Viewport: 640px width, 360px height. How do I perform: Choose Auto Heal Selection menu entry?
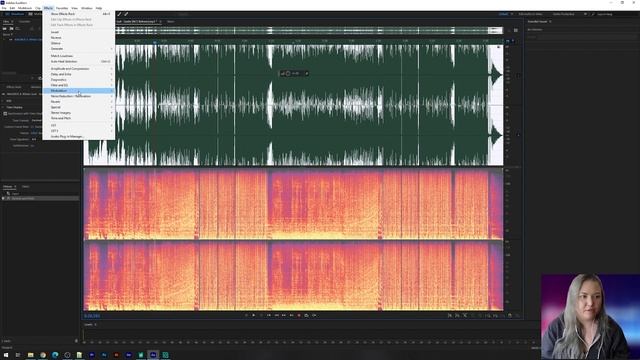coord(78,61)
